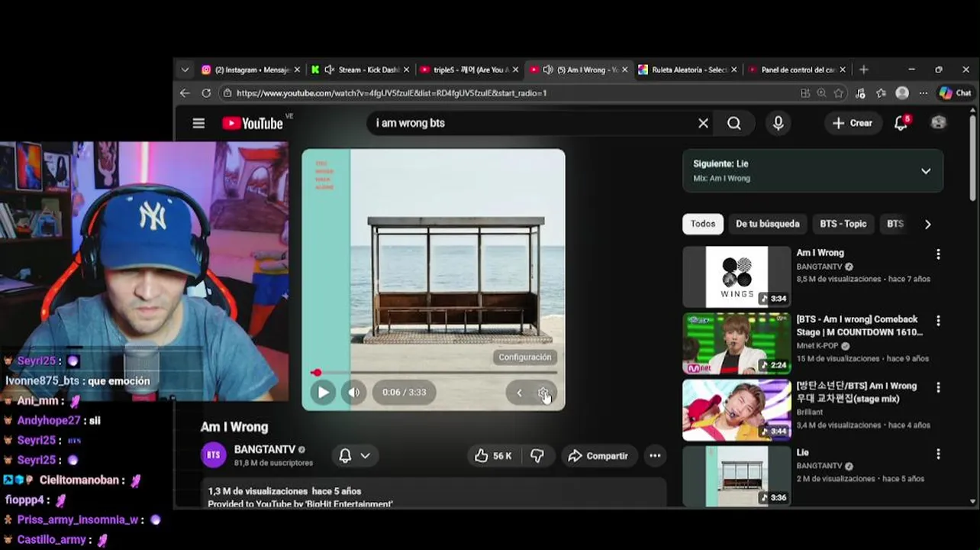Mute the video volume speaker
The image size is (980, 550).
pos(354,392)
